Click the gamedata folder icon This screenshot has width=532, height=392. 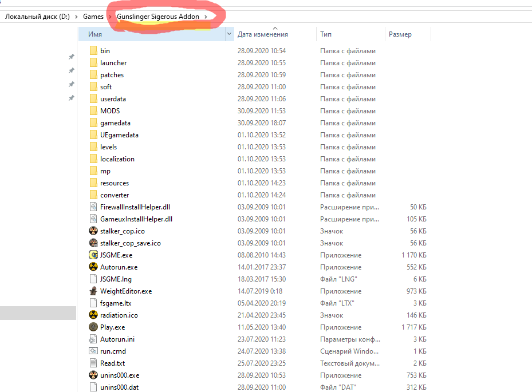pyautogui.click(x=93, y=123)
